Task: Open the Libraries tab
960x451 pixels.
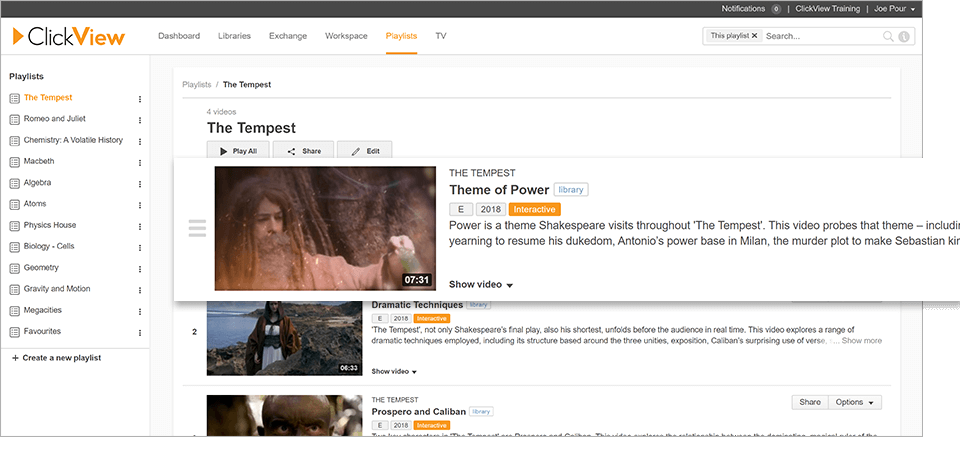Action: point(234,36)
